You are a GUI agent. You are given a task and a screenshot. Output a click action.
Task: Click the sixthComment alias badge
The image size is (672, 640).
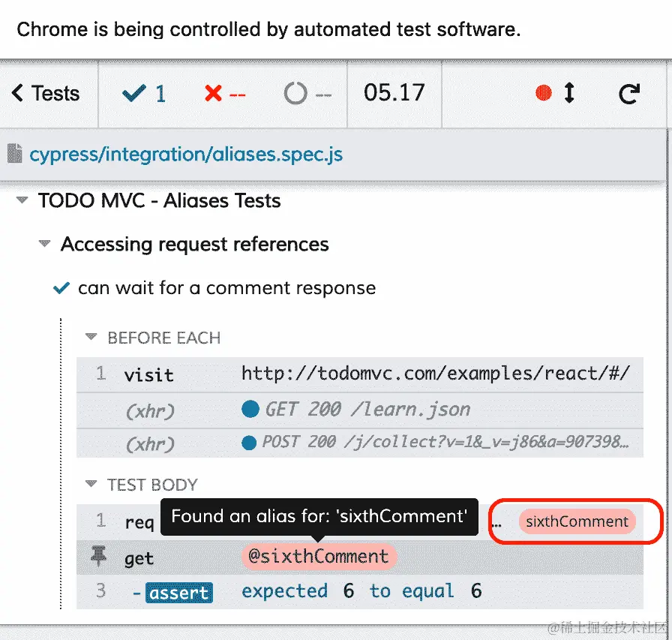(577, 521)
